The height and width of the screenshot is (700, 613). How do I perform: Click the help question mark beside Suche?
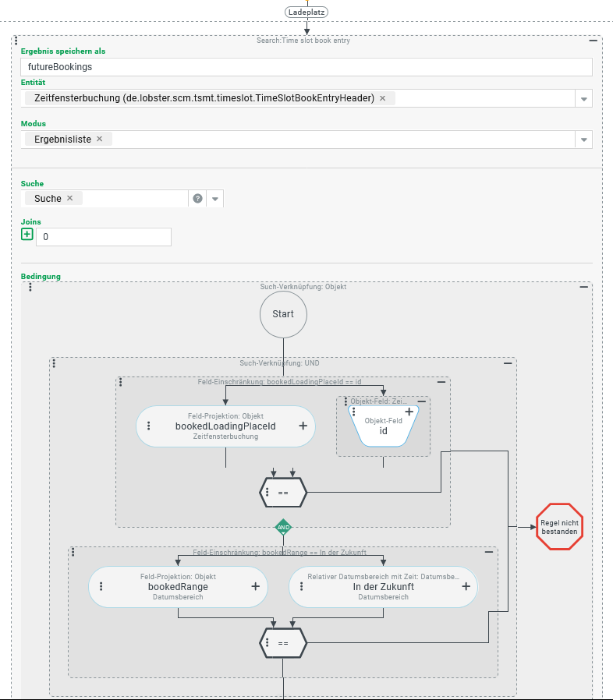pyautogui.click(x=197, y=198)
